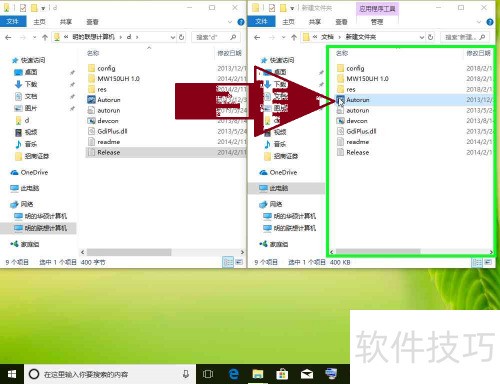The width and height of the screenshot is (500, 384).
Task: Click the up arrow in right window
Action: pyautogui.click(x=294, y=37)
